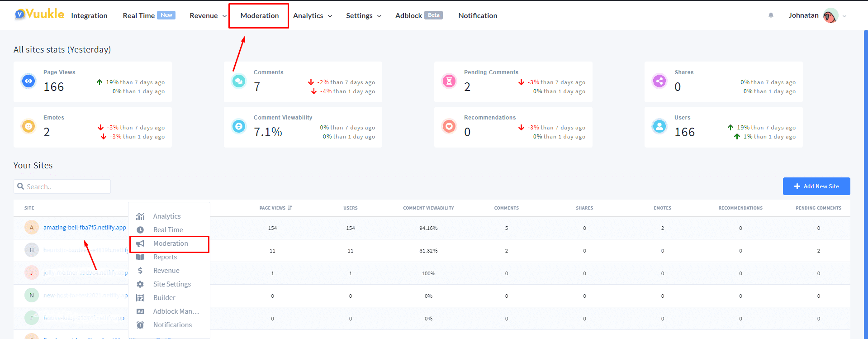868x339 pixels.
Task: Click the Moderation megaphone icon
Action: coord(140,244)
